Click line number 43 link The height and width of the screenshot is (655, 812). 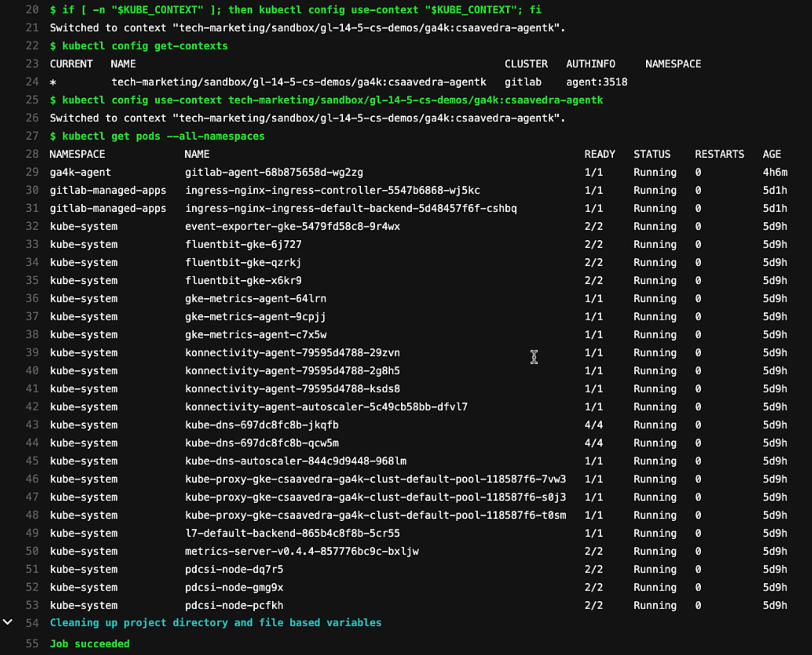pyautogui.click(x=32, y=425)
